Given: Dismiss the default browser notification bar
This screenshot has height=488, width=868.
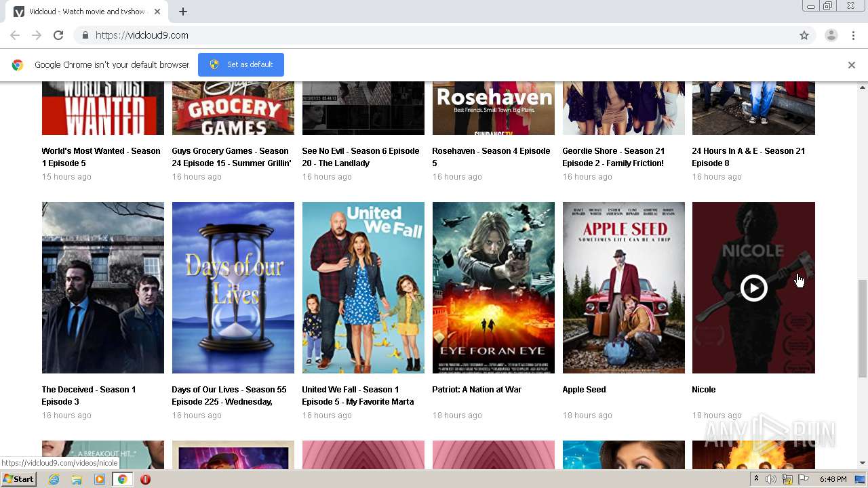Looking at the screenshot, I should (x=852, y=65).
